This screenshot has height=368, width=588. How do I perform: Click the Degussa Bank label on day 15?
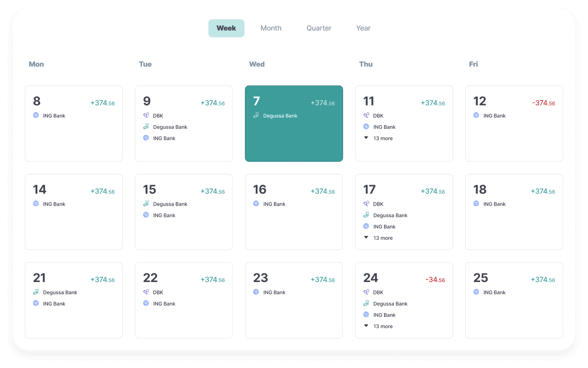(x=170, y=204)
